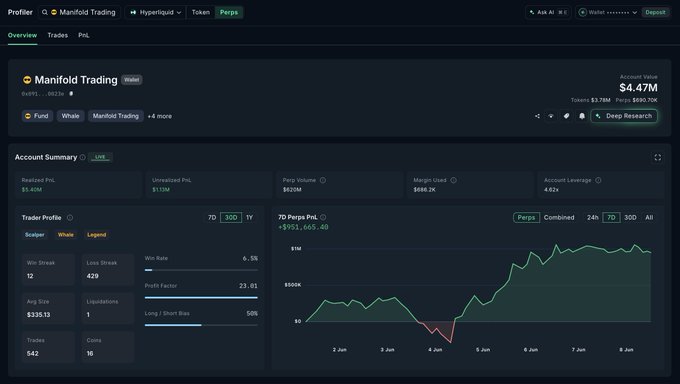Viewport: 680px width, 384px height.
Task: Click the search magnifier icon
Action: (x=45, y=12)
